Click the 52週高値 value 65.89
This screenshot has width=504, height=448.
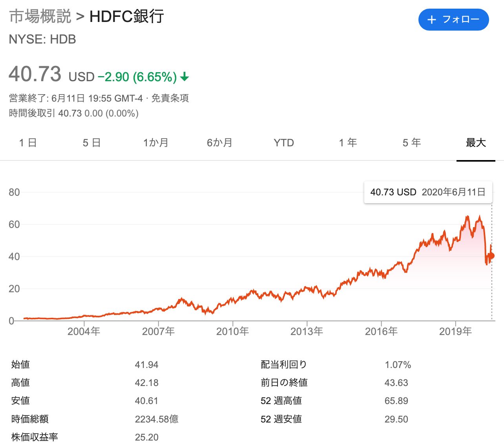[396, 401]
